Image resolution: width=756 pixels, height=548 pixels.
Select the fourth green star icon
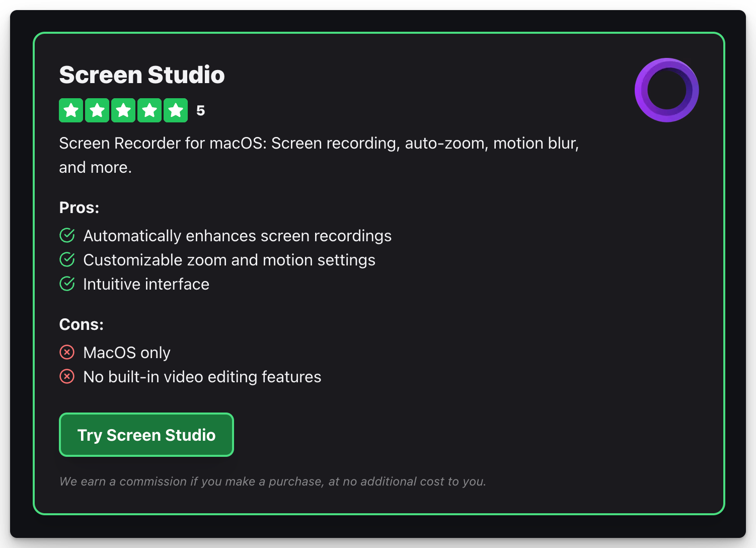point(149,110)
